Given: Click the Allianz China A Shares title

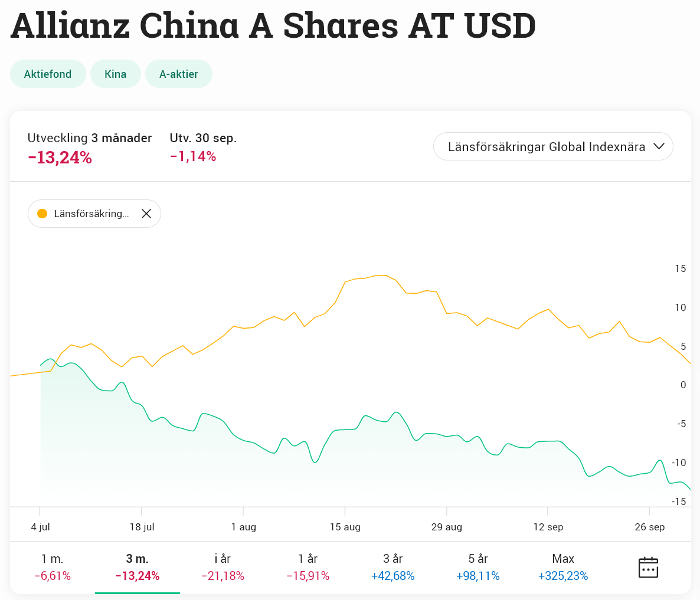Looking at the screenshot, I should click(273, 25).
